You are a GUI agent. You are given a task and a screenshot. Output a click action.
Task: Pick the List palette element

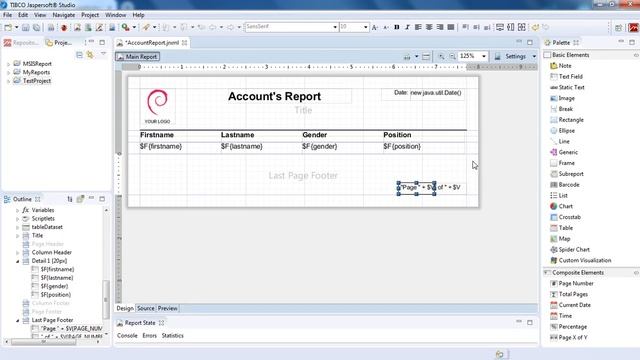tap(559, 196)
